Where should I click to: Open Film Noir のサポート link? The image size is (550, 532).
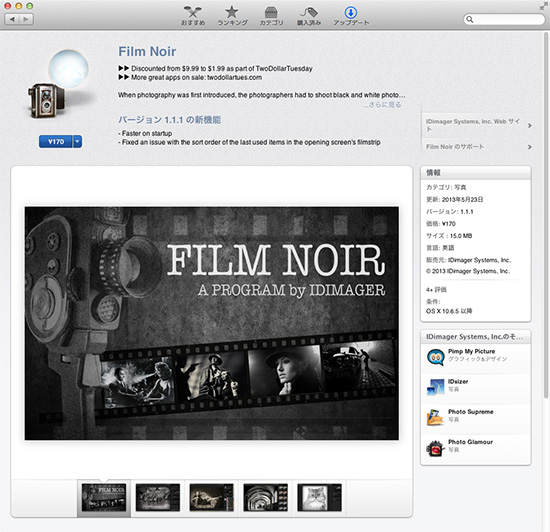(x=455, y=147)
